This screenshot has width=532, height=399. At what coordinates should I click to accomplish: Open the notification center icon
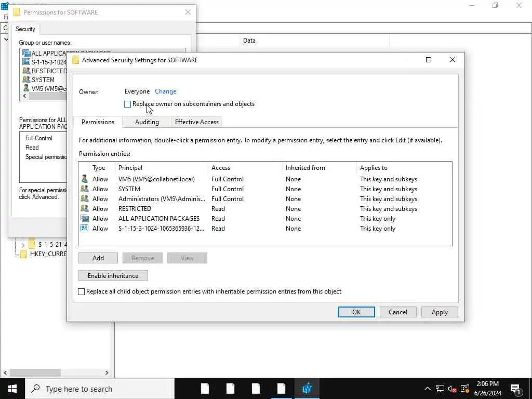[516, 389]
